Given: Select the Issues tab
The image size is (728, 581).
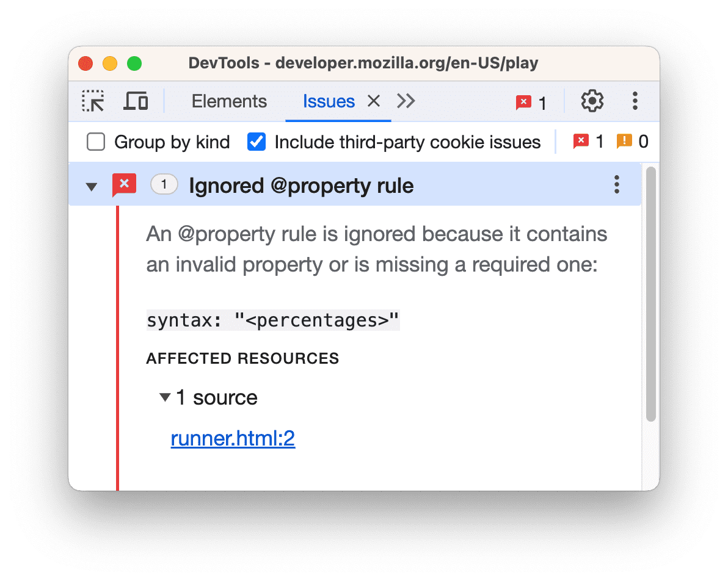Looking at the screenshot, I should pos(329,101).
